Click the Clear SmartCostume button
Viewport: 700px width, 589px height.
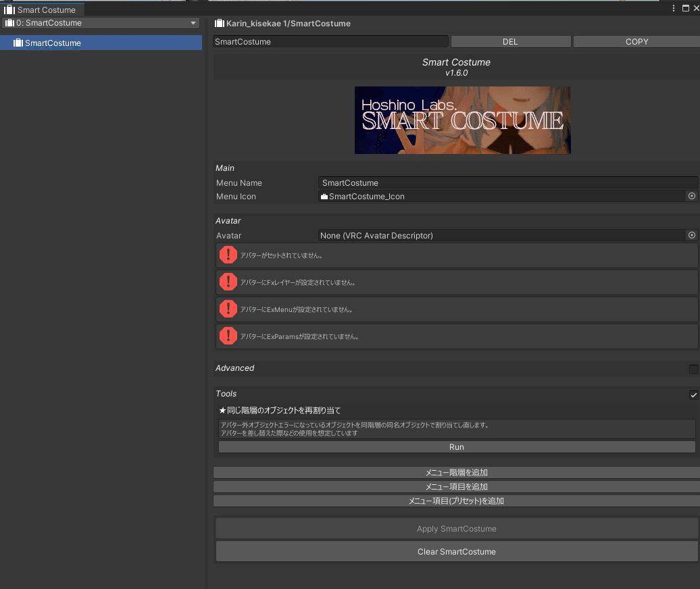(457, 552)
